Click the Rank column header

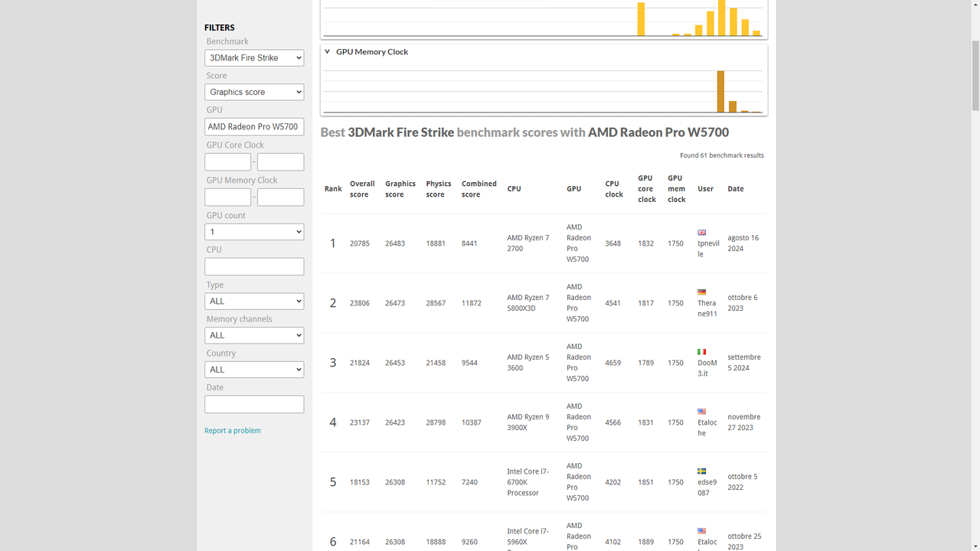click(333, 189)
